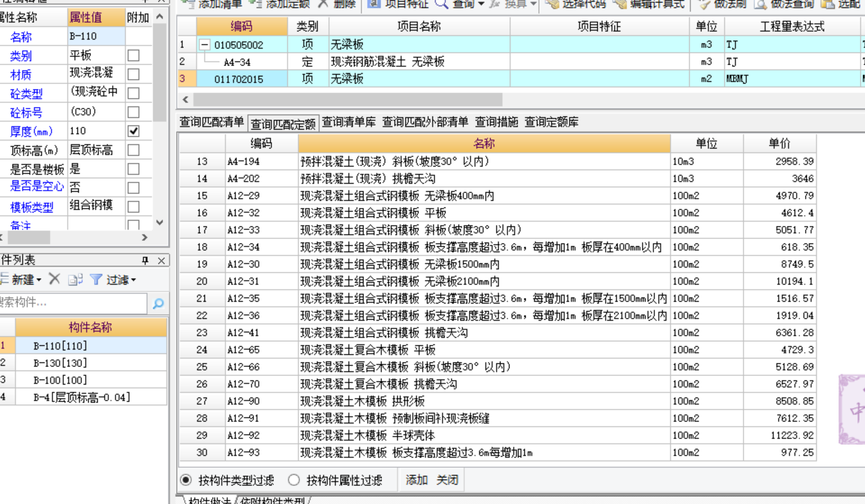Click the search magnifier icon
This screenshot has height=504, width=865.
click(x=158, y=304)
